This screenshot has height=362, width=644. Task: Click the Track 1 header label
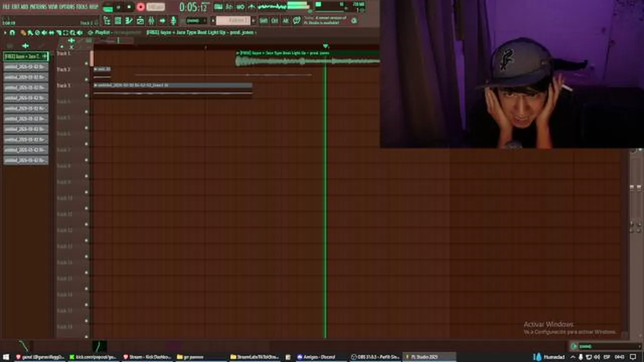click(x=63, y=53)
